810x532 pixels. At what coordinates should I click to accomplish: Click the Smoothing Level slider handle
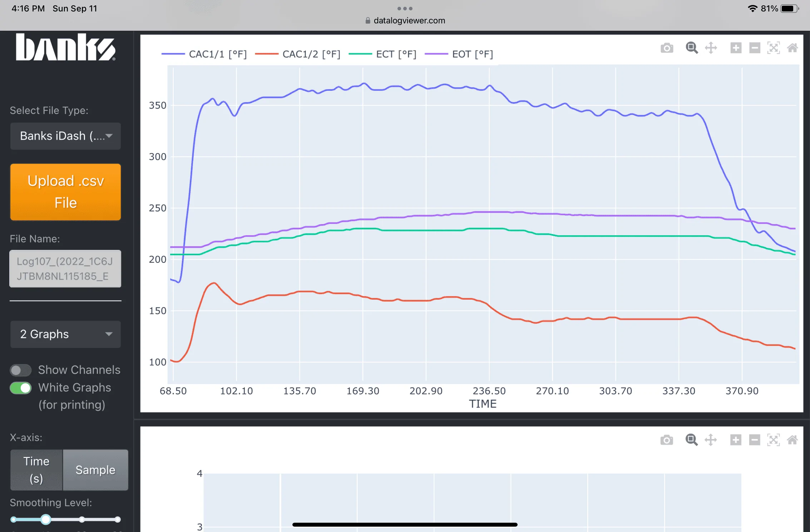[x=46, y=519]
